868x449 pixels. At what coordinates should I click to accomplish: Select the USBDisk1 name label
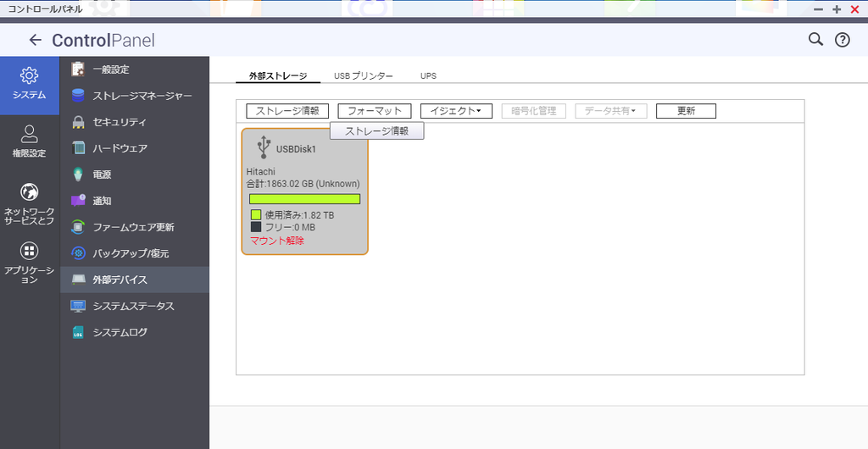pos(296,149)
